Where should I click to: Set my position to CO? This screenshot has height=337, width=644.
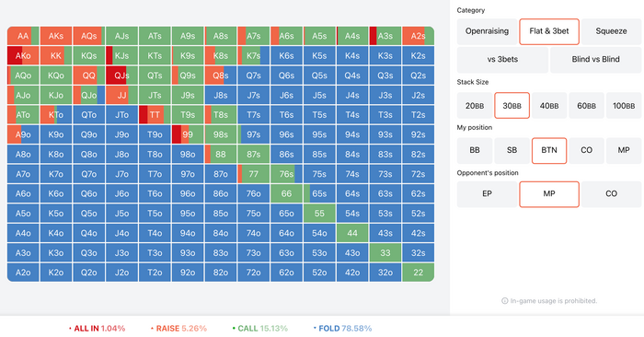click(587, 150)
